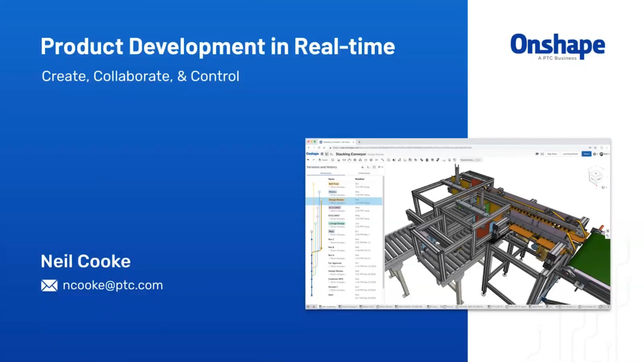Expand Show changes under Bolt Feed
Viewport: 644px width, 362px height.
coord(338,187)
